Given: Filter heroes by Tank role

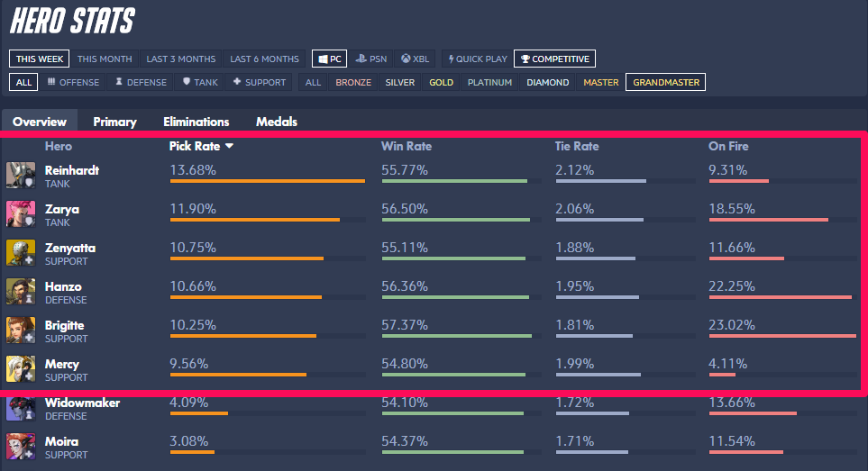Looking at the screenshot, I should coord(200,82).
